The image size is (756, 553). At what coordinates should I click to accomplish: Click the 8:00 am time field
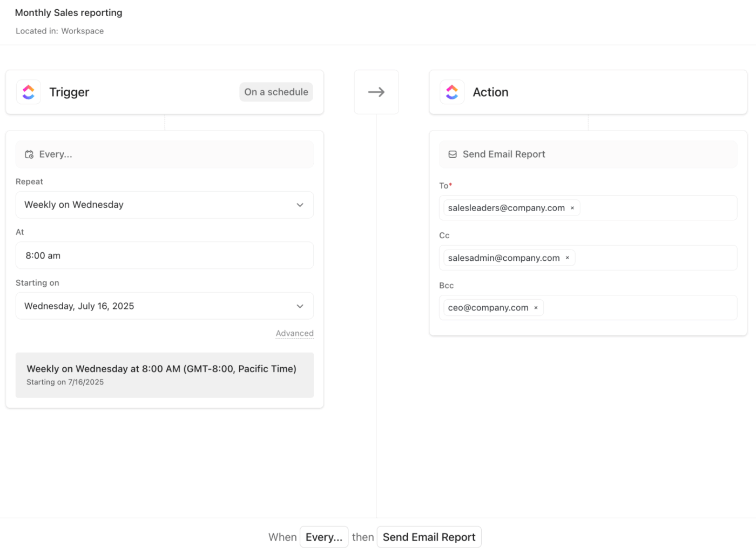click(x=165, y=255)
